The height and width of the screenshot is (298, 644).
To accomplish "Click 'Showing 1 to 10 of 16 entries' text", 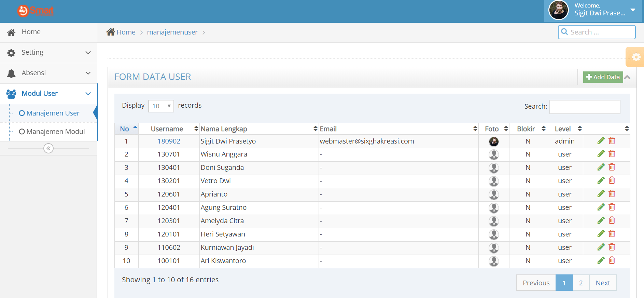I will pyautogui.click(x=170, y=280).
